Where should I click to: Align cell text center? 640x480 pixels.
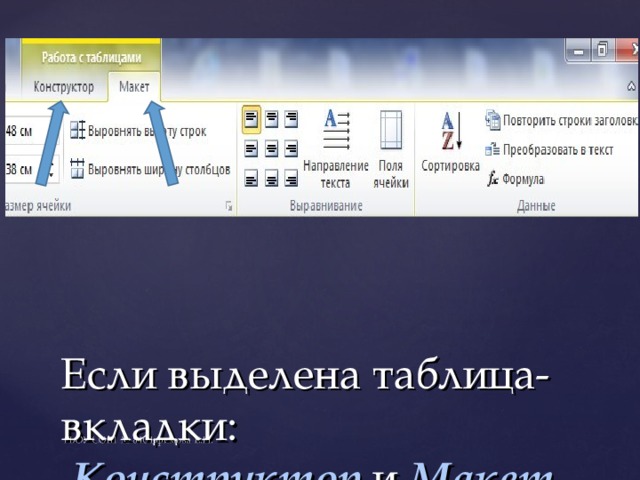pyautogui.click(x=271, y=149)
